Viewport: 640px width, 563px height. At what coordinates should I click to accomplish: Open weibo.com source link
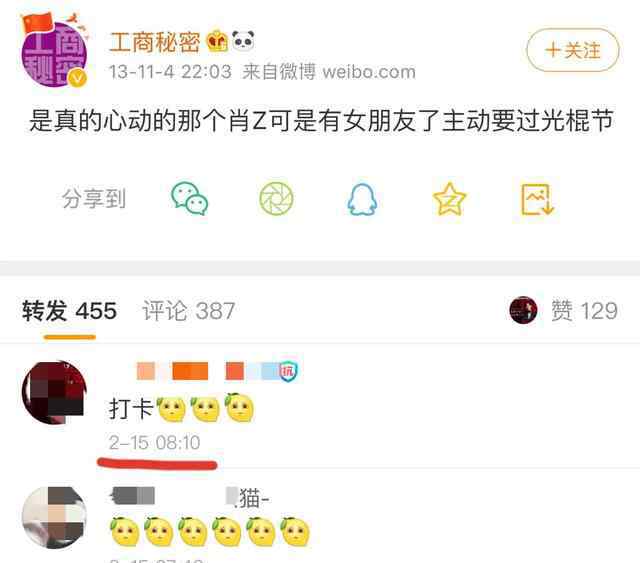coord(369,72)
